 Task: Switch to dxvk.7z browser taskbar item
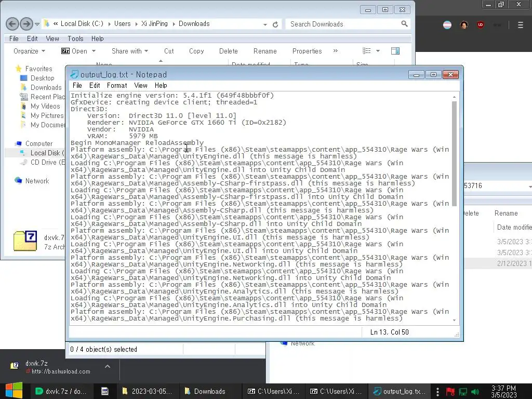point(61,391)
